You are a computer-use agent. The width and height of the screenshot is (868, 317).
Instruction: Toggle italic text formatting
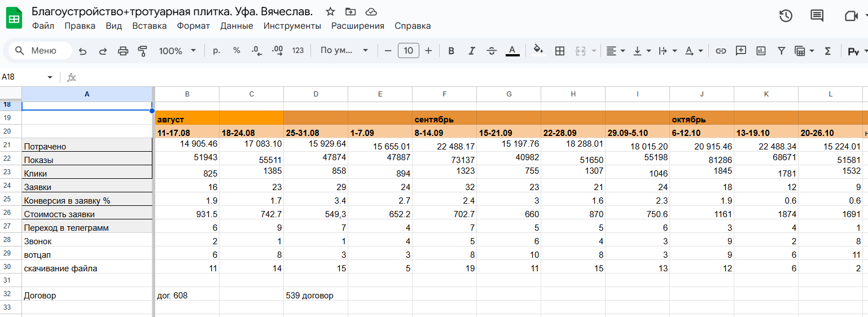coord(472,51)
